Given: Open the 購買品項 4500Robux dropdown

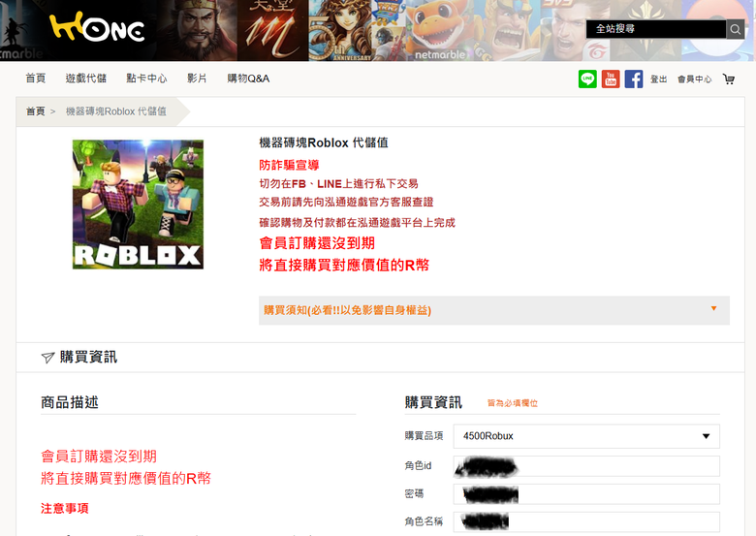Looking at the screenshot, I should click(x=586, y=436).
